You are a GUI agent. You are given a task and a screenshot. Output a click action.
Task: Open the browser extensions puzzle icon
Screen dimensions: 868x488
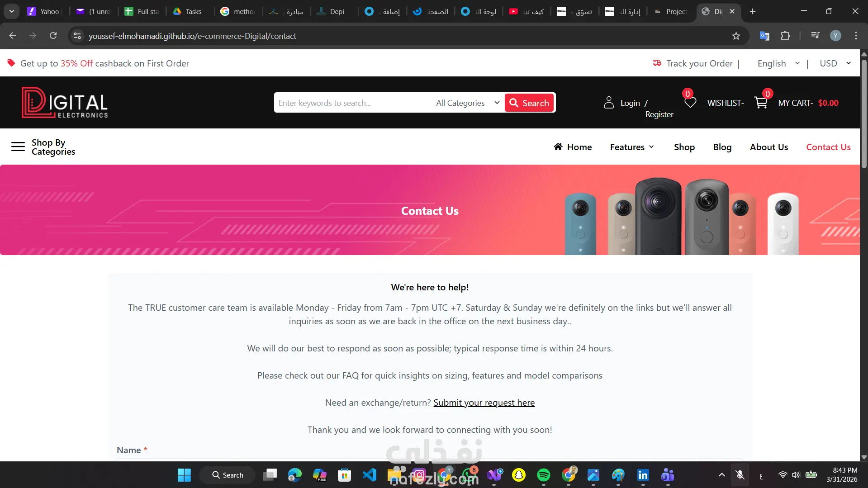point(786,36)
